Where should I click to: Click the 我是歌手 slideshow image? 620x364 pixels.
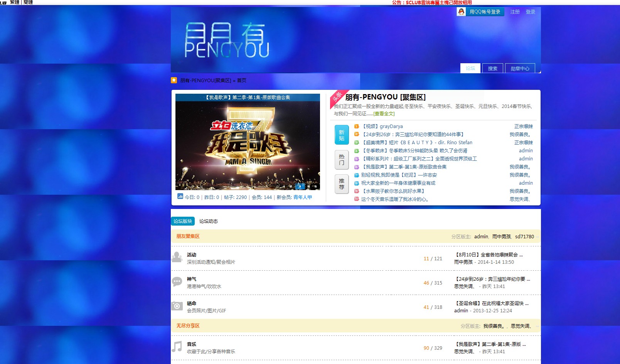[248, 142]
